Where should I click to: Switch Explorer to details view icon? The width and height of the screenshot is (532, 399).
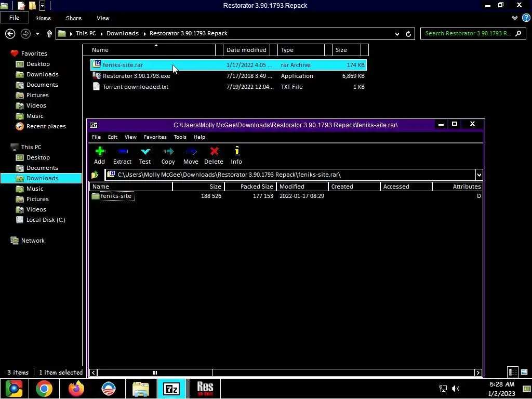513,372
